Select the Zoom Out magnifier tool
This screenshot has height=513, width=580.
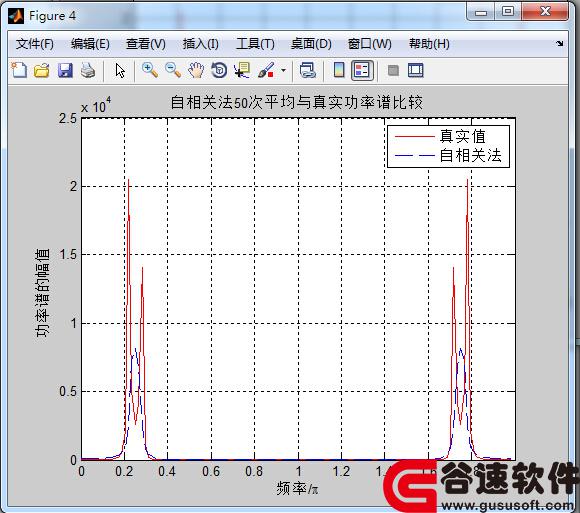(x=173, y=70)
